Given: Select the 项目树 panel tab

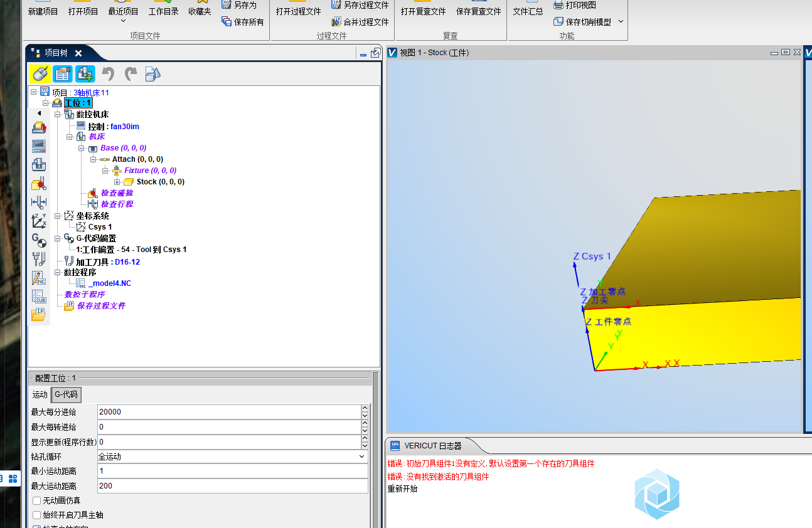Looking at the screenshot, I should [x=56, y=53].
